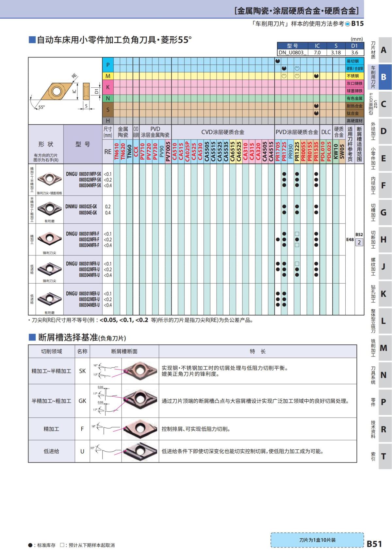
Task: Jump to section tab E 小零件加工
Action: pyautogui.click(x=380, y=158)
